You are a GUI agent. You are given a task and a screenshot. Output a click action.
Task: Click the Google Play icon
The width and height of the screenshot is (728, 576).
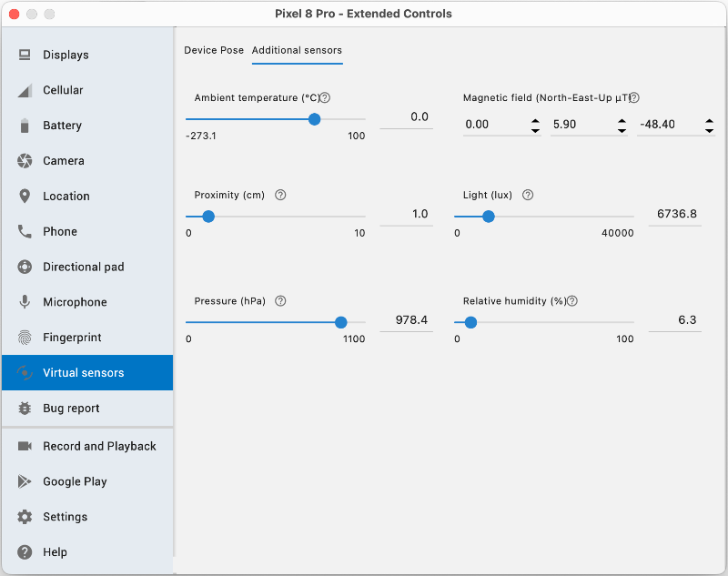25,481
